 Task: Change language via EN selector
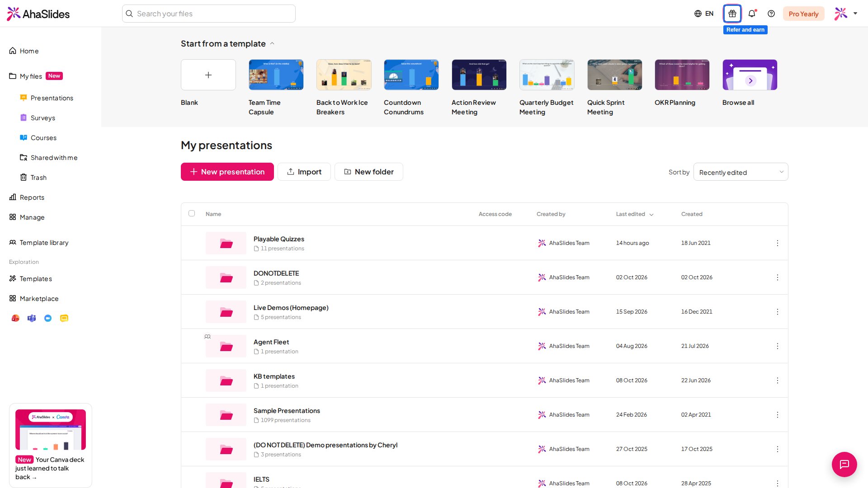pos(704,14)
